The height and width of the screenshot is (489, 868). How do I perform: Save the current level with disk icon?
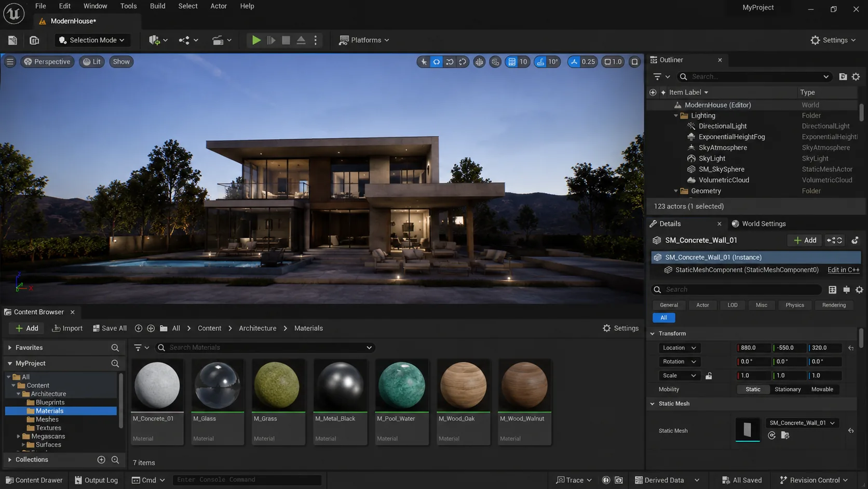click(x=12, y=40)
